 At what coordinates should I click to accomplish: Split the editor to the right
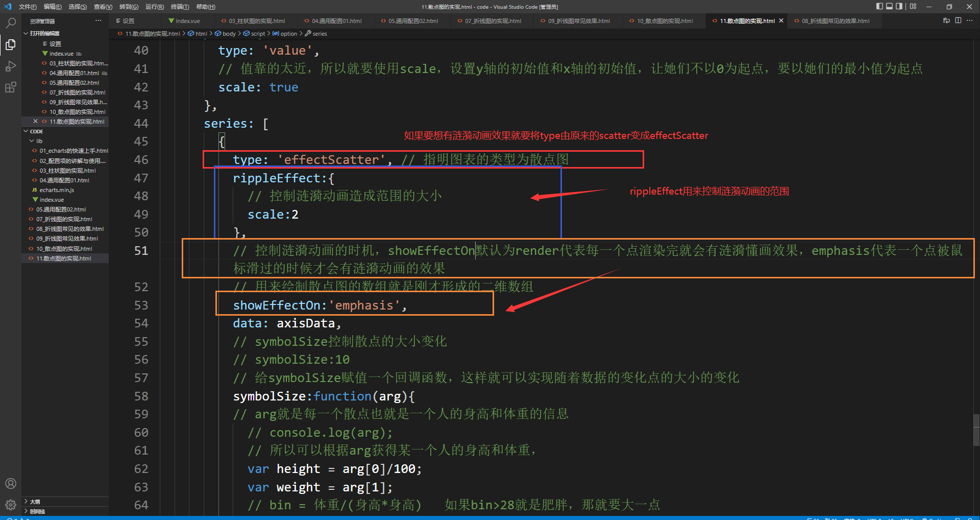tap(958, 20)
